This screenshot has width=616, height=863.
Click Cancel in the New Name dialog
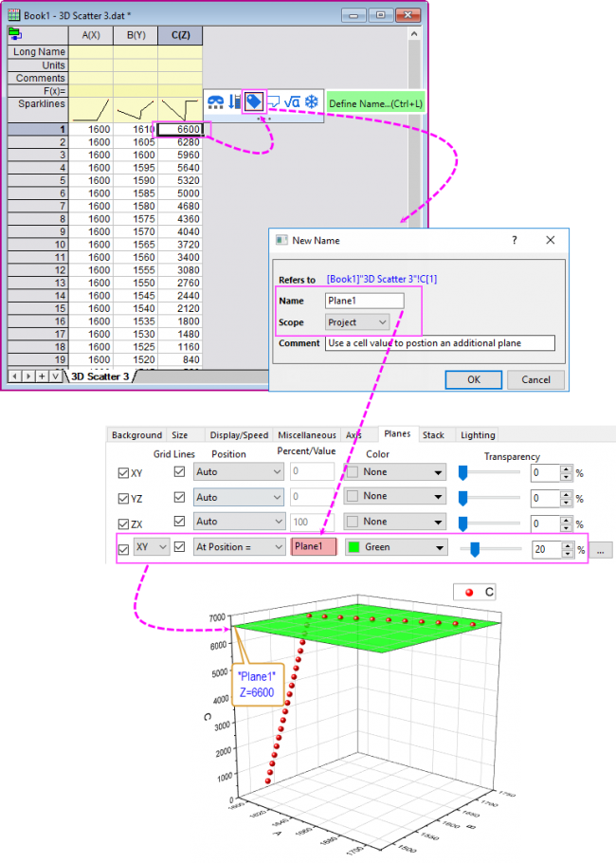tap(535, 379)
